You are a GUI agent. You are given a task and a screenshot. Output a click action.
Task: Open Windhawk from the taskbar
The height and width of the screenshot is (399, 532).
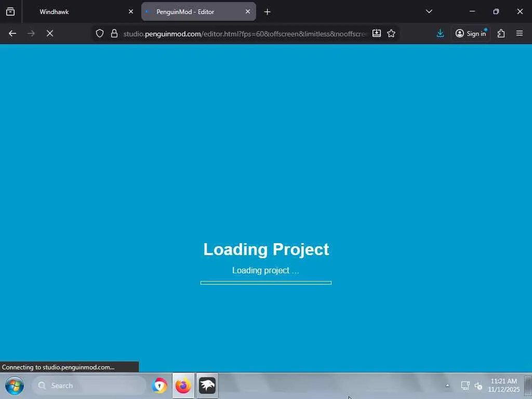tap(207, 386)
